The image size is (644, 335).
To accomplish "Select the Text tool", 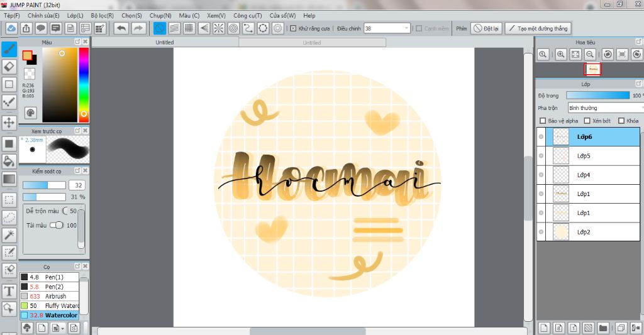I will pos(9,291).
